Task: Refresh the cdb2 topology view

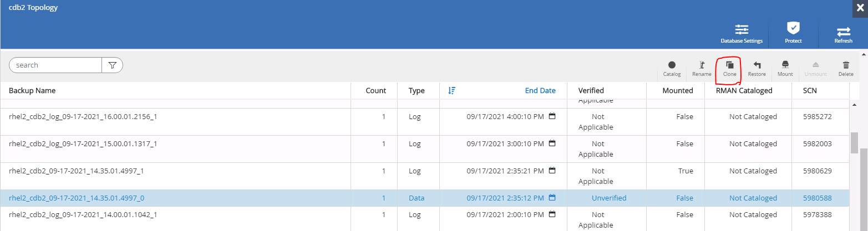Action: (843, 33)
